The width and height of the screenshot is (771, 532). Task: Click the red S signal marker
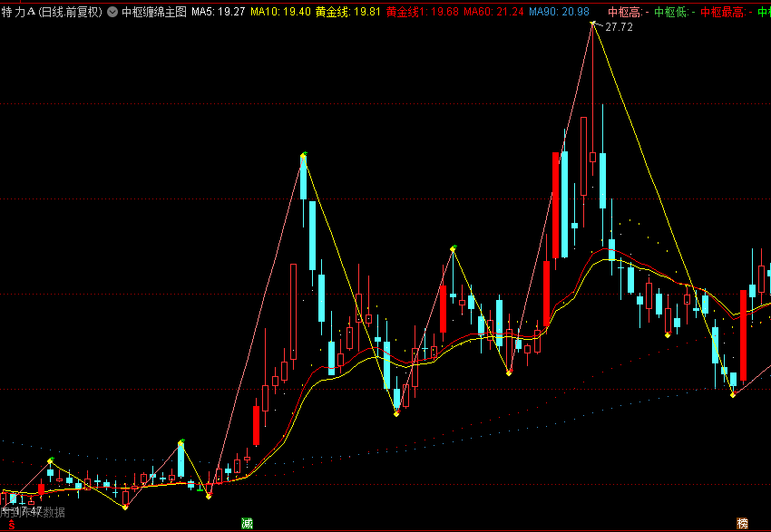pos(11,526)
